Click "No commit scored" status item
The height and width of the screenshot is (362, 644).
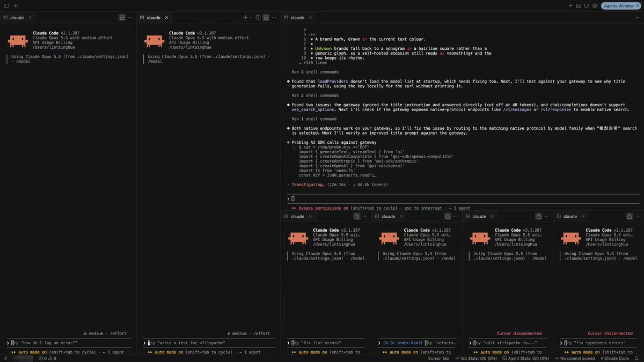click(575, 358)
